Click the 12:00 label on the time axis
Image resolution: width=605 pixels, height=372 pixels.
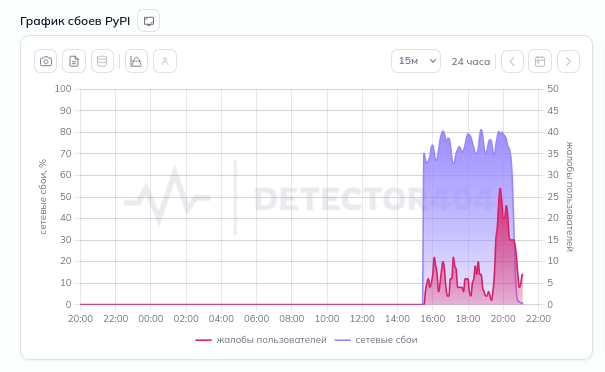pos(362,319)
